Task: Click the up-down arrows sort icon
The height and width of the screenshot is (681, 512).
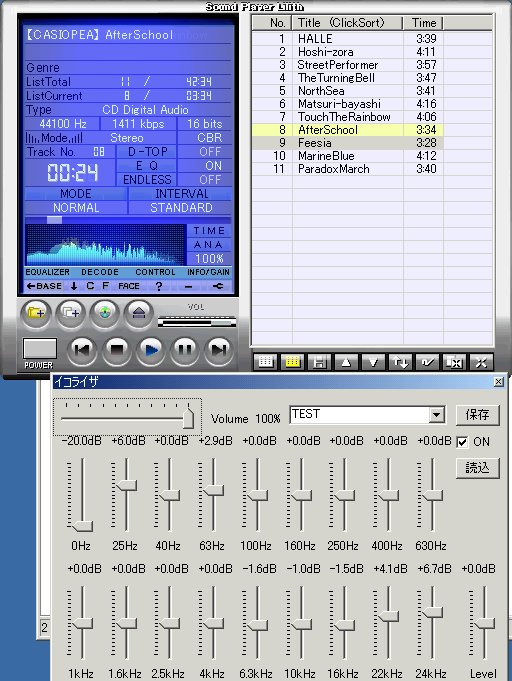Action: (400, 362)
